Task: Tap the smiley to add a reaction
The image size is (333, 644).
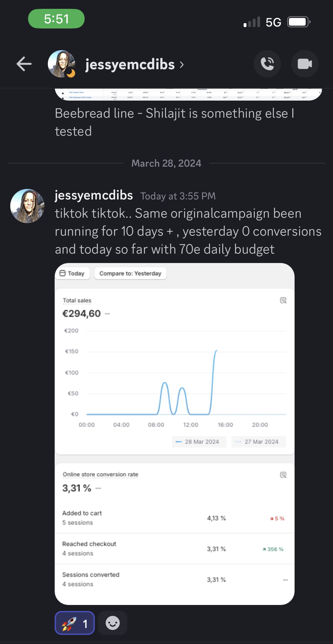Action: point(112,623)
